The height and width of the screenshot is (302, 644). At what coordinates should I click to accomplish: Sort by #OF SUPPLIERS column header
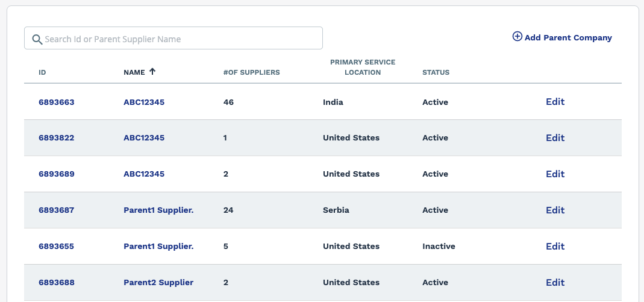(x=251, y=73)
